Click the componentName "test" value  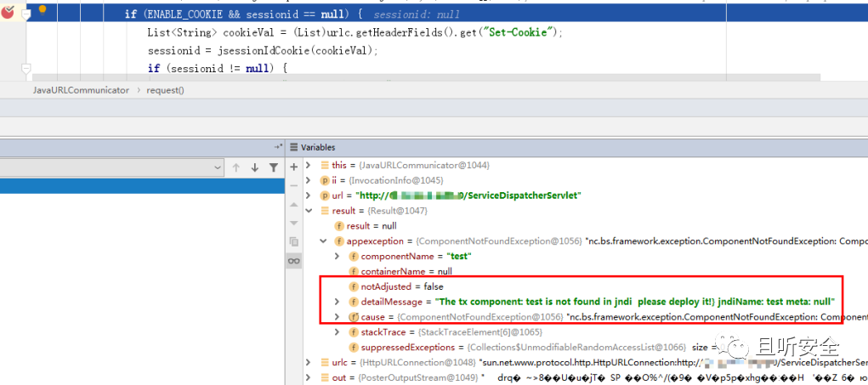click(458, 256)
